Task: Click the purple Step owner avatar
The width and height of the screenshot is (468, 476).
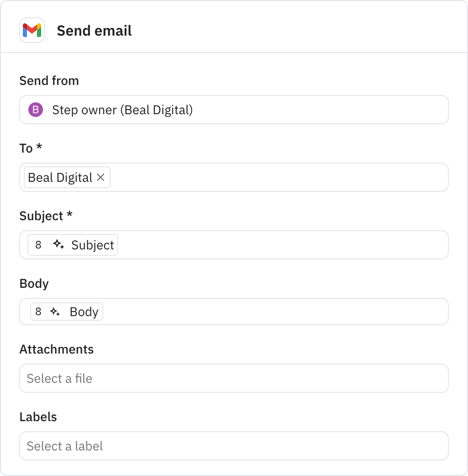Action: (36, 110)
